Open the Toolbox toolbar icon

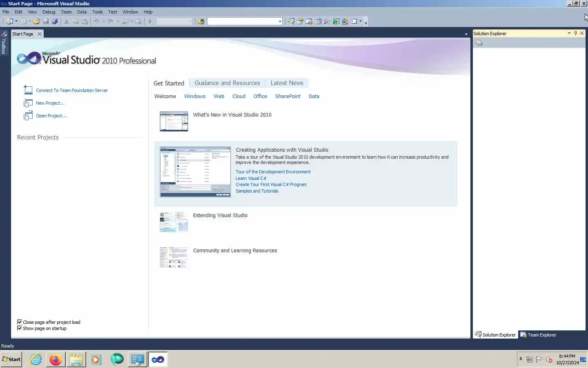327,21
